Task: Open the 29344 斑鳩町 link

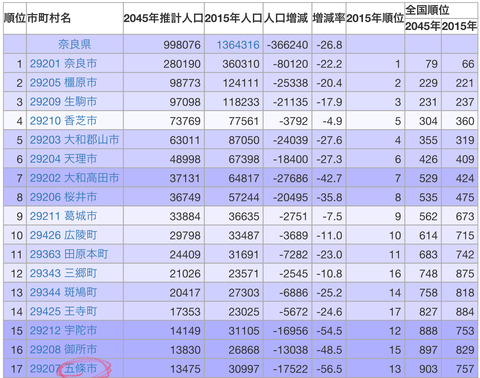Action: click(x=63, y=292)
